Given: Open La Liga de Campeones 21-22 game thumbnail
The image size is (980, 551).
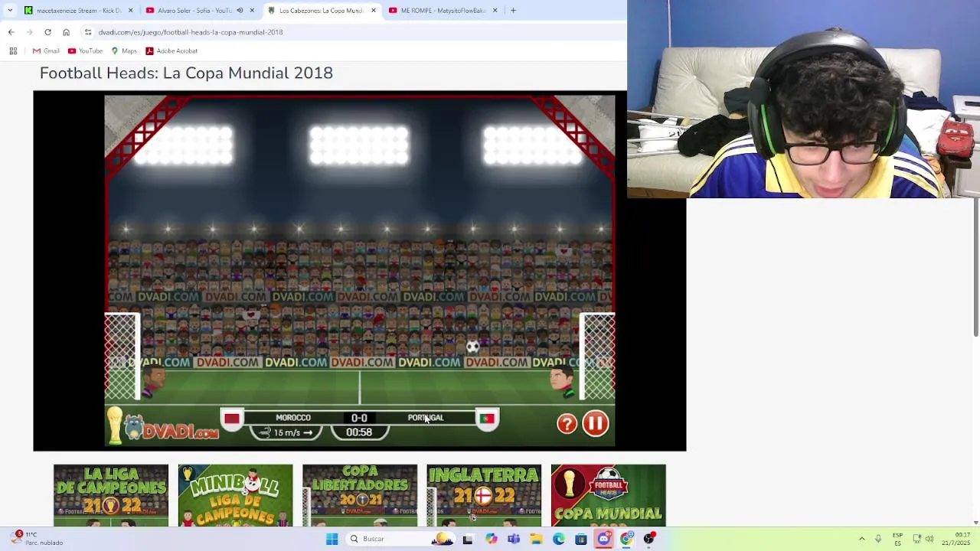Looking at the screenshot, I should click(x=111, y=495).
